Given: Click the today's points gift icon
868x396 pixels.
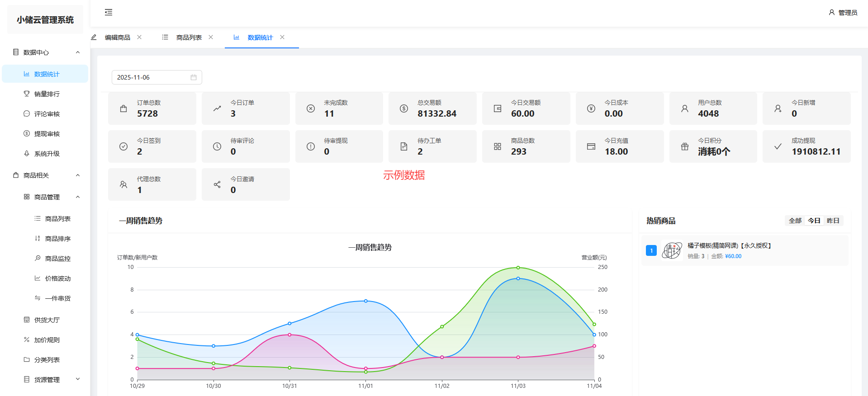Looking at the screenshot, I should [685, 146].
